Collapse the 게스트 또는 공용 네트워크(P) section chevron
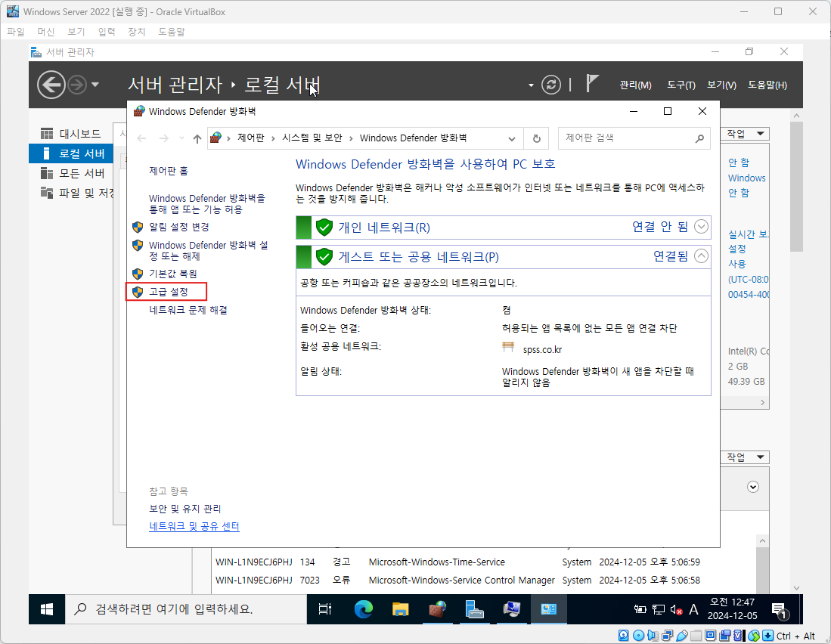The height and width of the screenshot is (644, 831). click(701, 256)
